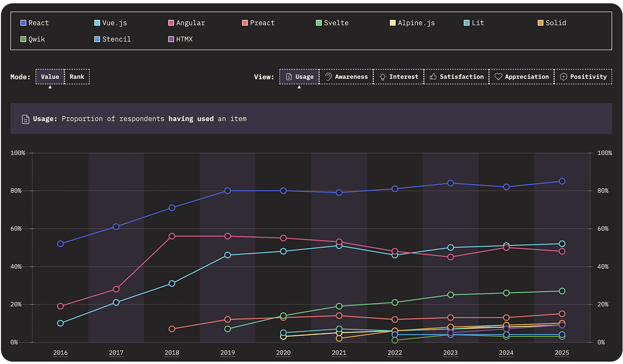Toggle the HTMX series in the legend
The image size is (623, 364).
(x=181, y=39)
